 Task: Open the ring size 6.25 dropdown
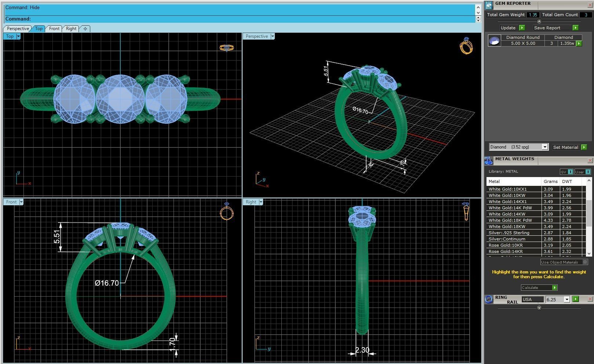(x=567, y=299)
